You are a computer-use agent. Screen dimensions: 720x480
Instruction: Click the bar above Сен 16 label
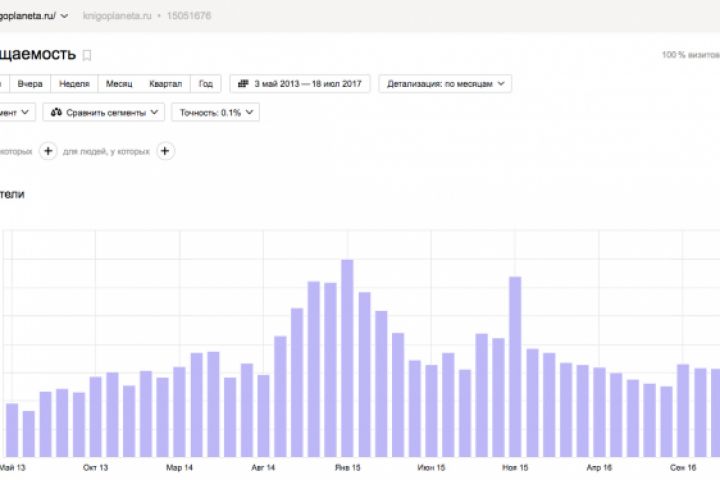click(683, 411)
